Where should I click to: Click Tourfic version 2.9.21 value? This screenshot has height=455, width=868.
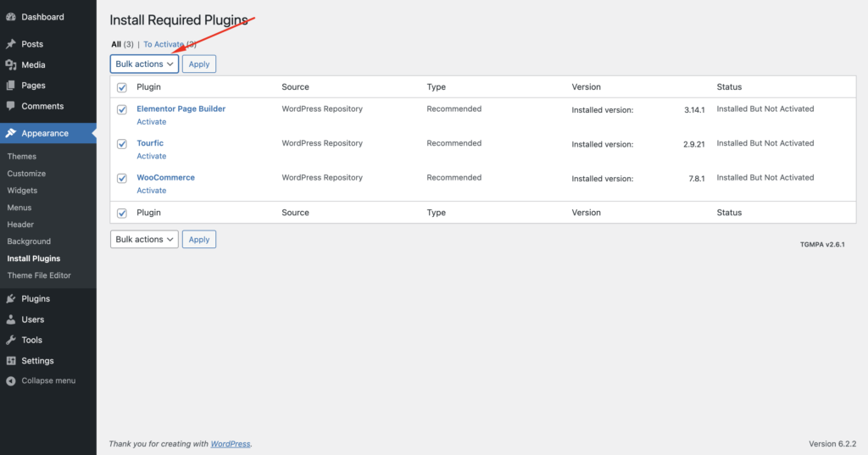click(x=693, y=144)
